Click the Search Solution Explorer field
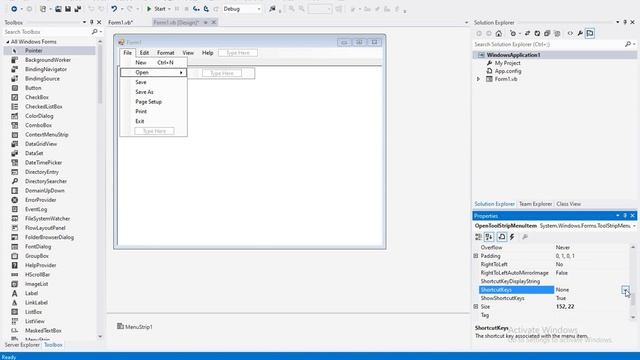This screenshot has height=360, width=640. pos(549,44)
